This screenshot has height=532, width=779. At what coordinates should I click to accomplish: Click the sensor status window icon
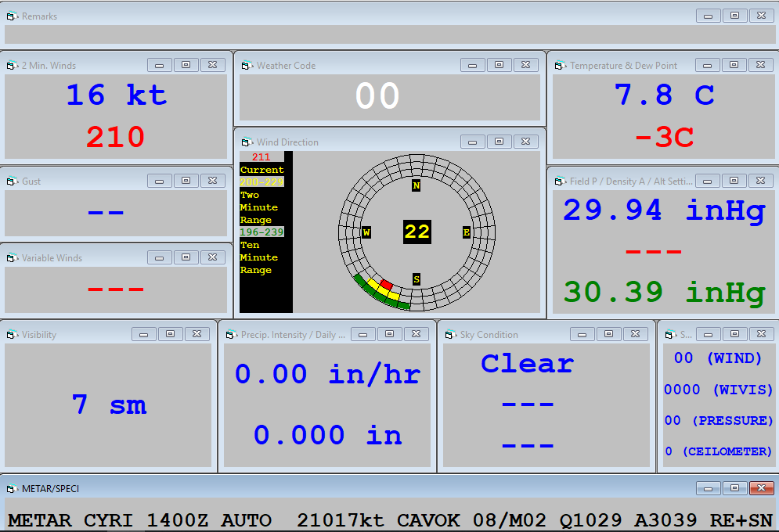[x=671, y=335]
